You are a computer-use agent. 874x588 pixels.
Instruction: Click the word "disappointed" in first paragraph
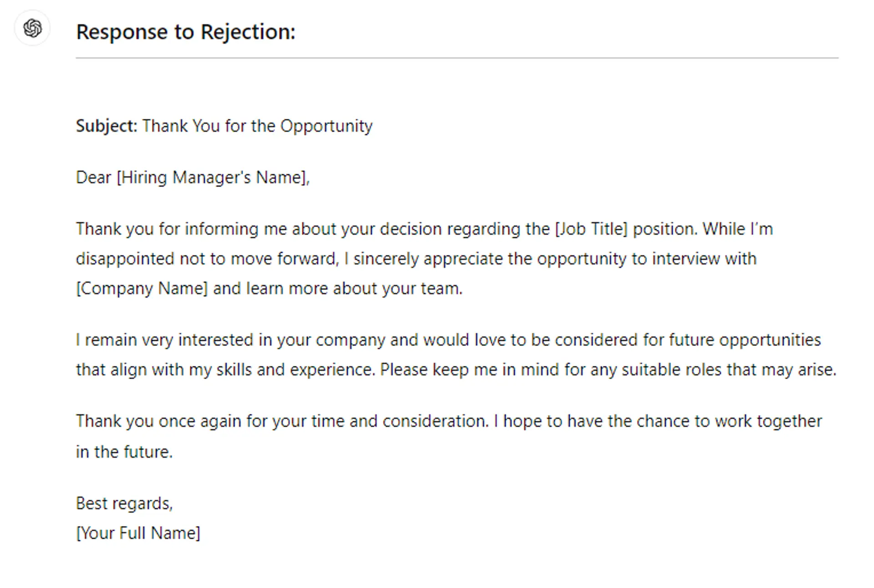tap(125, 259)
